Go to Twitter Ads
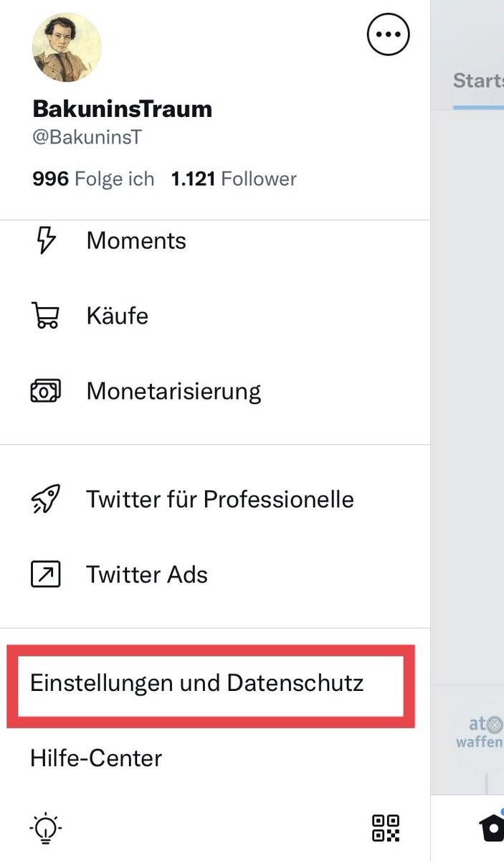Screen dimensions: 504x861 click(147, 574)
